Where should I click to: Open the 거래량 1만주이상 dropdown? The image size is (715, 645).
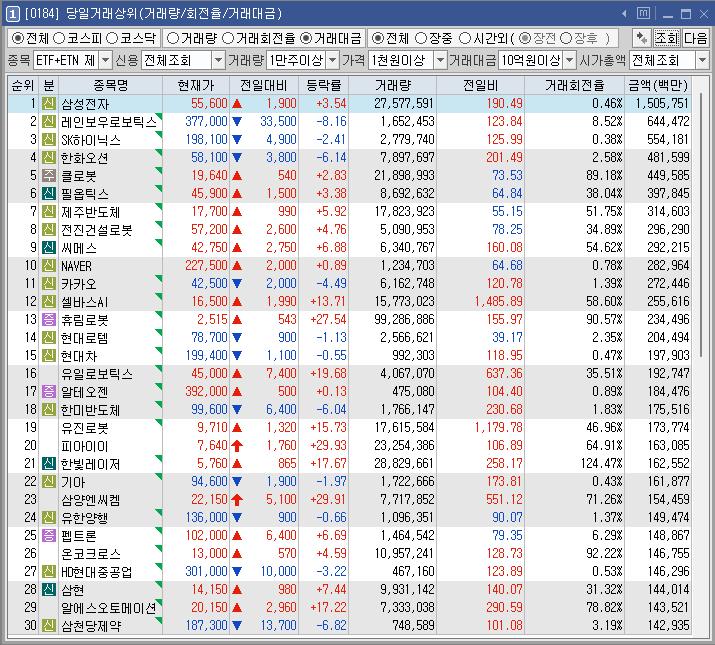click(x=333, y=60)
